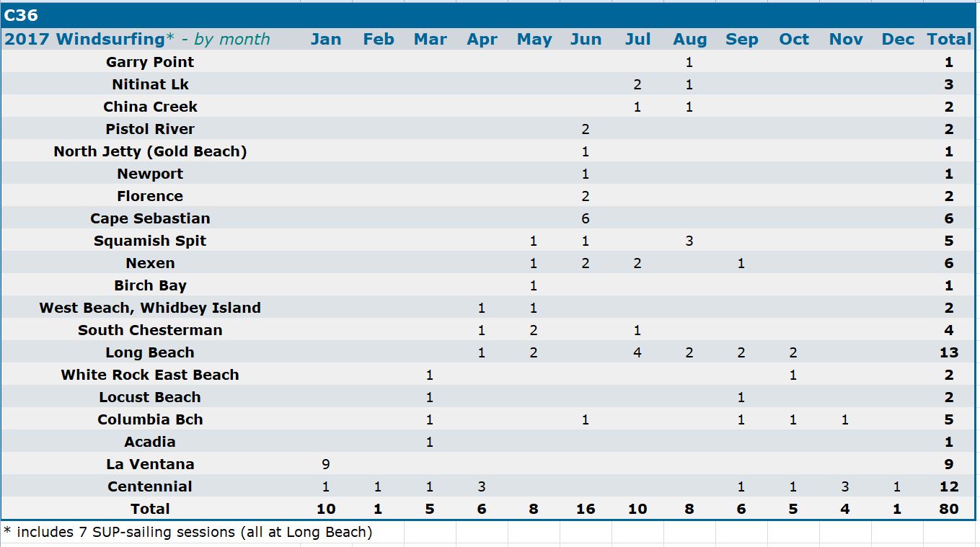
Task: Select Squamish Spit's August value 3
Action: click(x=689, y=241)
